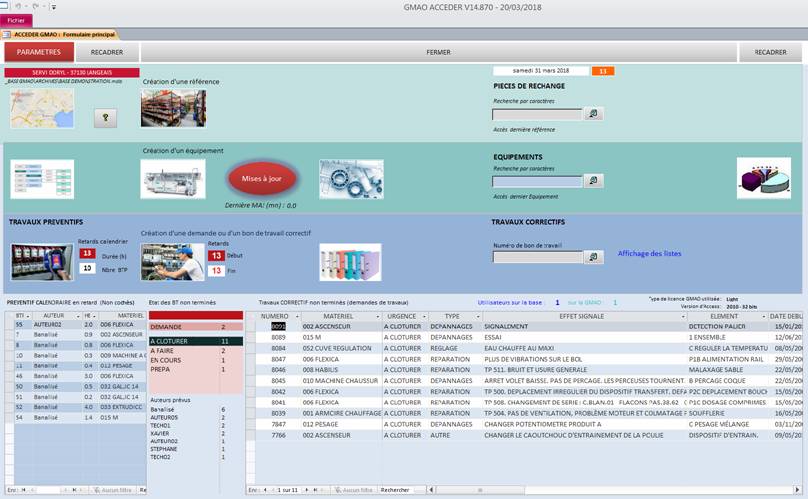The width and height of the screenshot is (808, 499).
Task: Select the DEMANDE row in Etat des BT list
Action: (196, 327)
